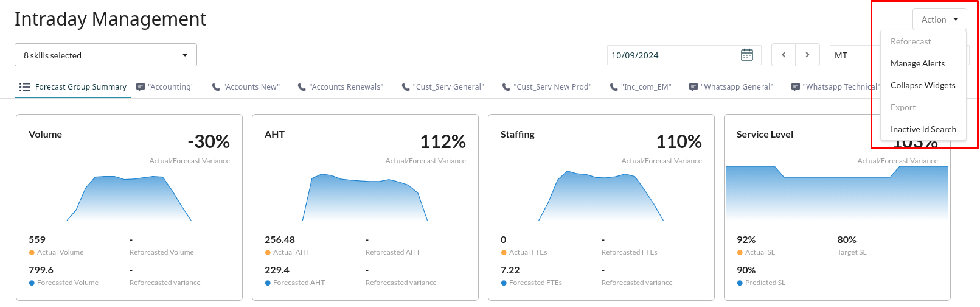Open the calendar date picker icon
Viewport: 980px width, 307px height.
point(747,55)
